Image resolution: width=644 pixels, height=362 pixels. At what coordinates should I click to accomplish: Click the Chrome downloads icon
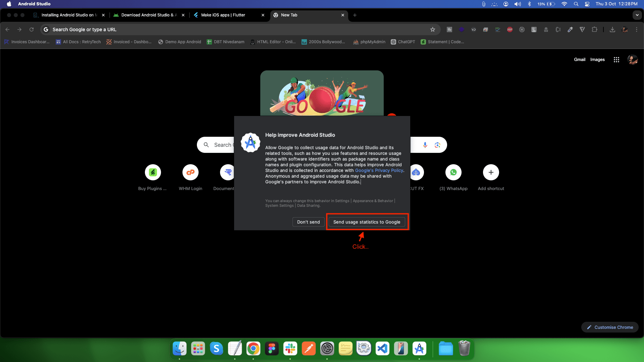(x=612, y=29)
